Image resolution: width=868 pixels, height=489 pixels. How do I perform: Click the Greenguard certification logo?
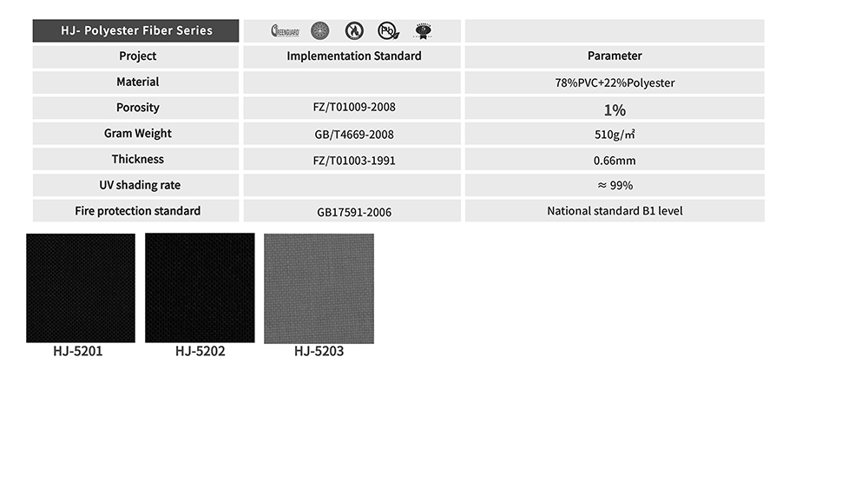tap(285, 31)
